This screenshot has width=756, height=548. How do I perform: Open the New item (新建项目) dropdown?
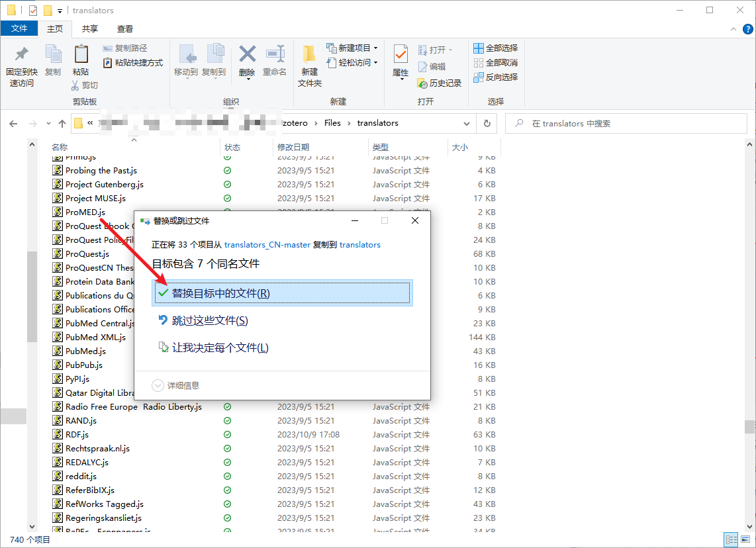click(x=352, y=48)
